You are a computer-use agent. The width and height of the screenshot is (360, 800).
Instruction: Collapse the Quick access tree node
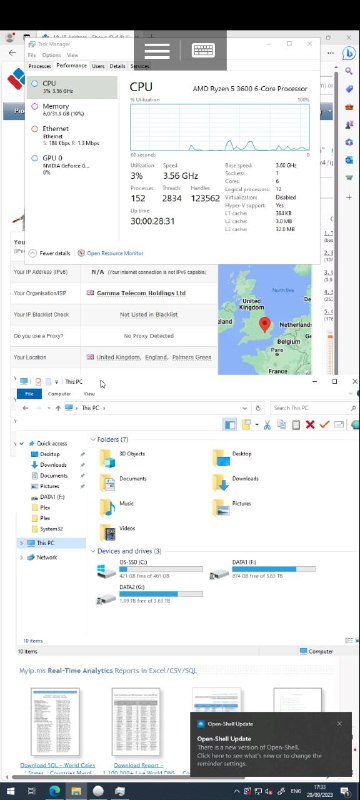pos(21,444)
